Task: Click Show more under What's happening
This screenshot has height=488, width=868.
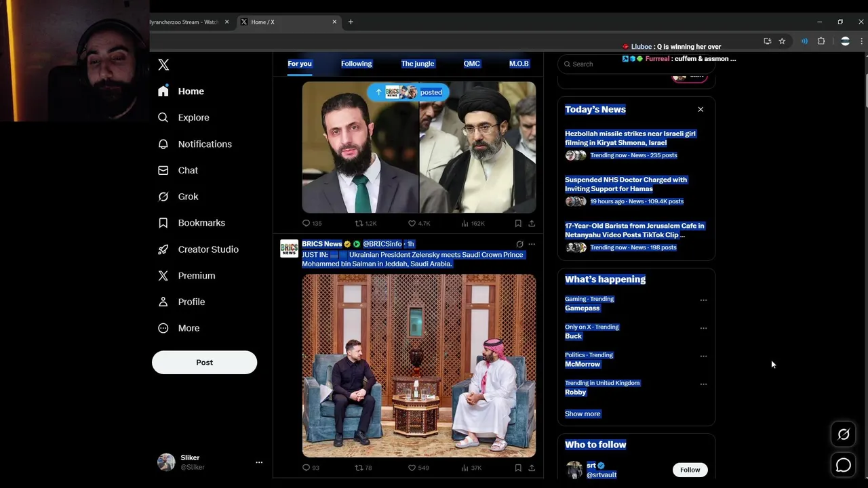Action: pos(583,413)
